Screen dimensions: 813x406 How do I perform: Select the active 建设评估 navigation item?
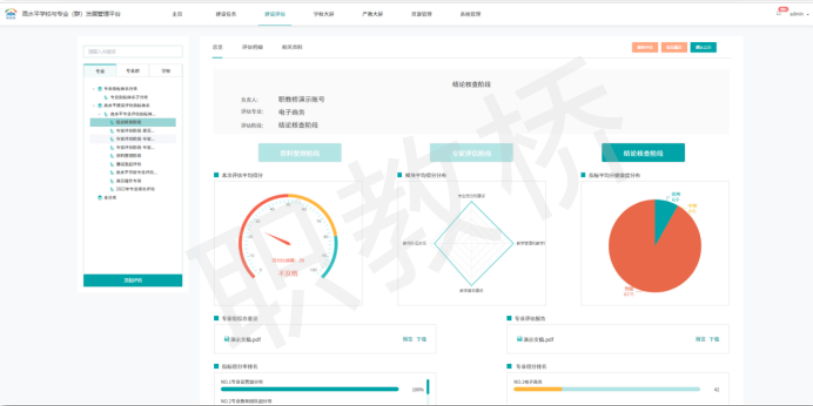tap(275, 15)
